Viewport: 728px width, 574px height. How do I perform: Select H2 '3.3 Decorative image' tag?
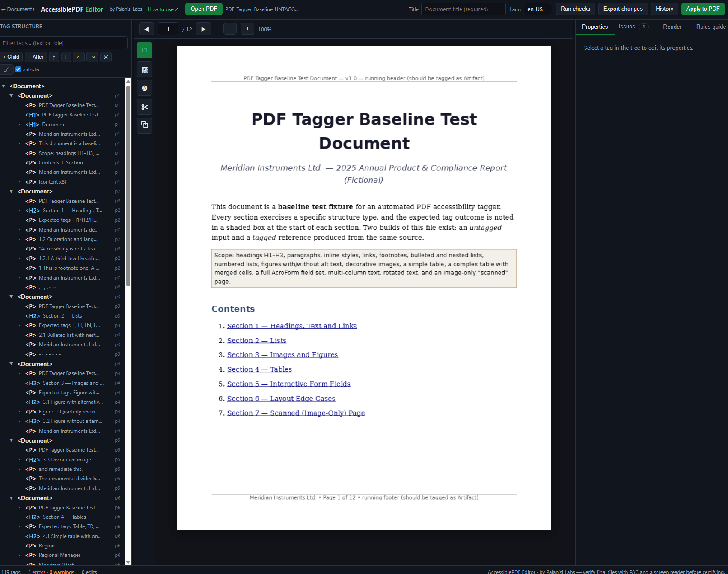(x=59, y=460)
